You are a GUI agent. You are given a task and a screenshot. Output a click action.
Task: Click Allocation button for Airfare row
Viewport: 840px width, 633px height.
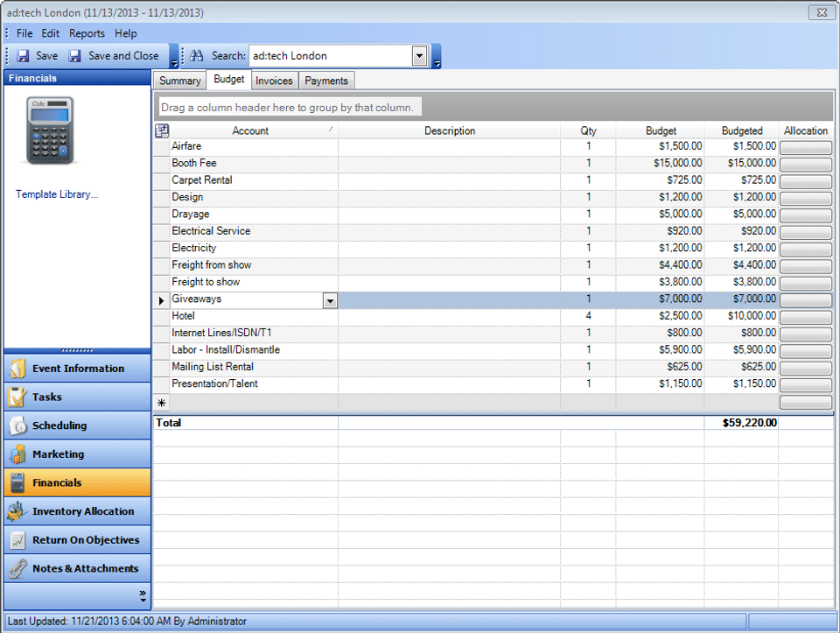click(x=805, y=147)
